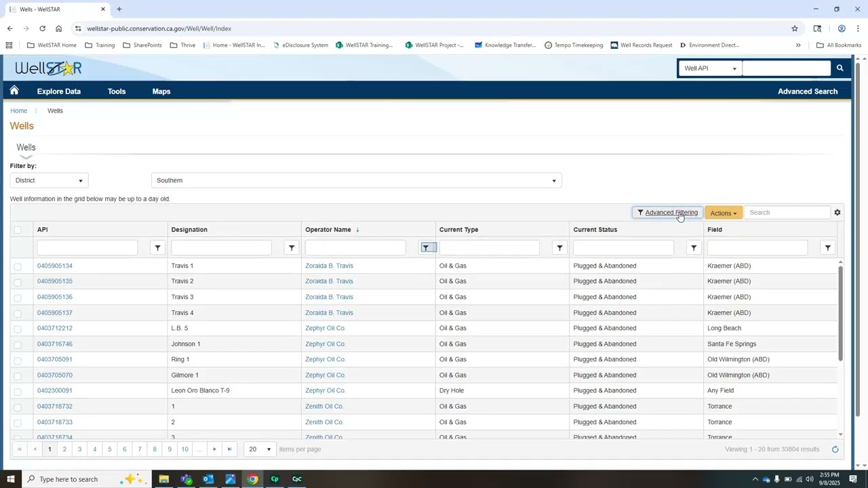Image resolution: width=868 pixels, height=488 pixels.
Task: Open the Southern district value dropdown
Action: (x=356, y=180)
